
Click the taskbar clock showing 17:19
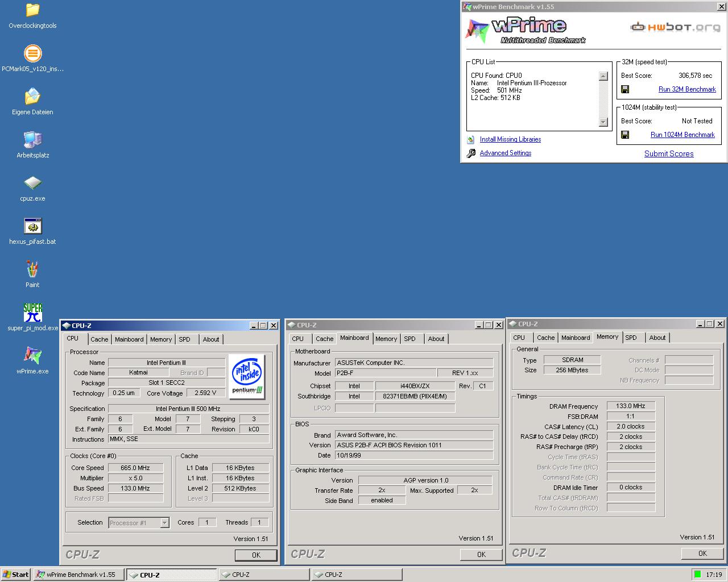coord(714,575)
